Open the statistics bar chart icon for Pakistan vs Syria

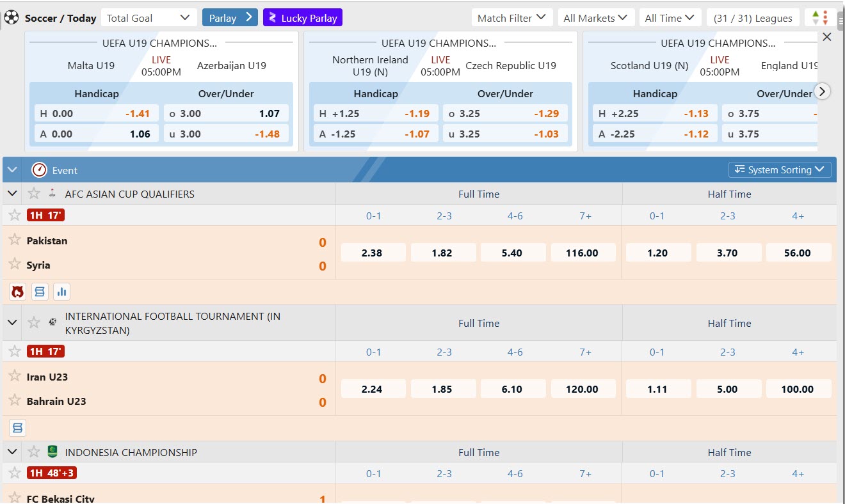coord(61,292)
